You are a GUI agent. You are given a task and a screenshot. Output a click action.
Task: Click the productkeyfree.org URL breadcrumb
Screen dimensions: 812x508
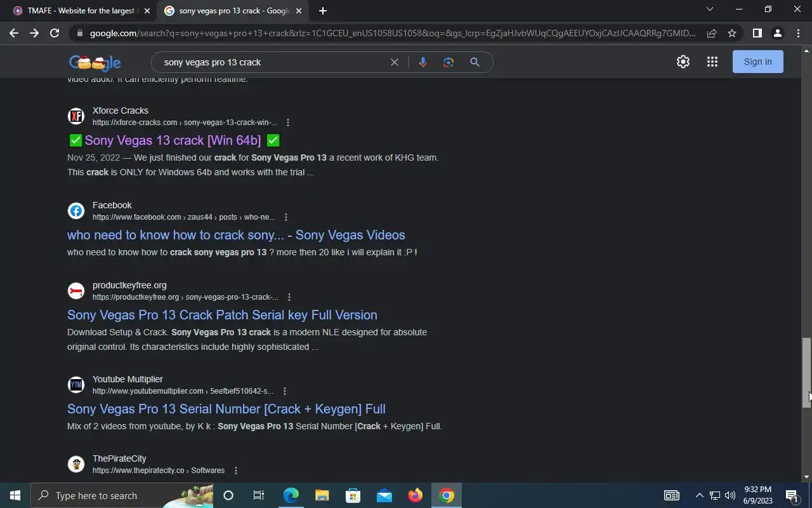click(185, 297)
